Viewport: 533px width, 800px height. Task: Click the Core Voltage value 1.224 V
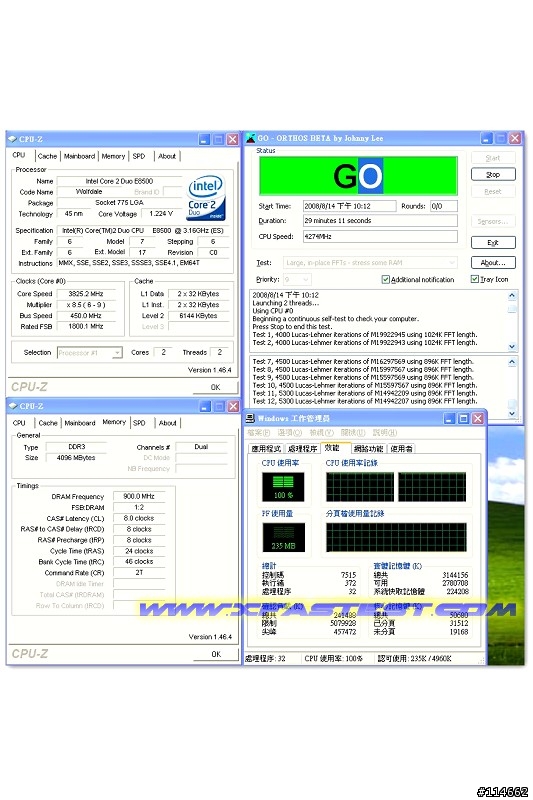click(x=161, y=214)
